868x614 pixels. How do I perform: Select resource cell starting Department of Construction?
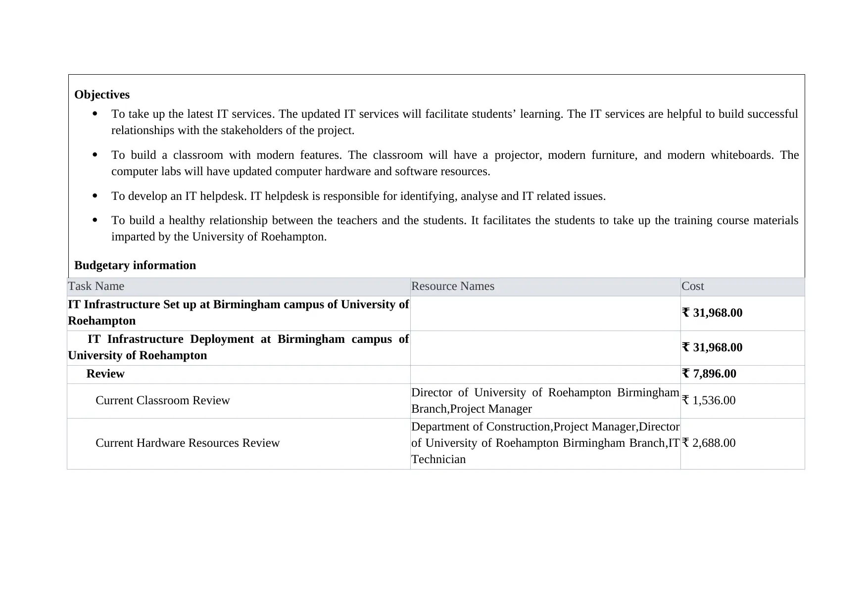(x=545, y=443)
